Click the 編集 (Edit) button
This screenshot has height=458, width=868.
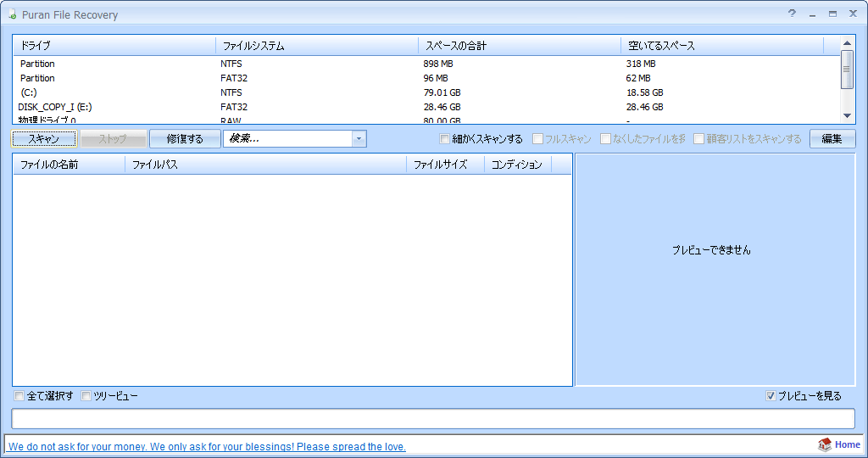tap(832, 139)
